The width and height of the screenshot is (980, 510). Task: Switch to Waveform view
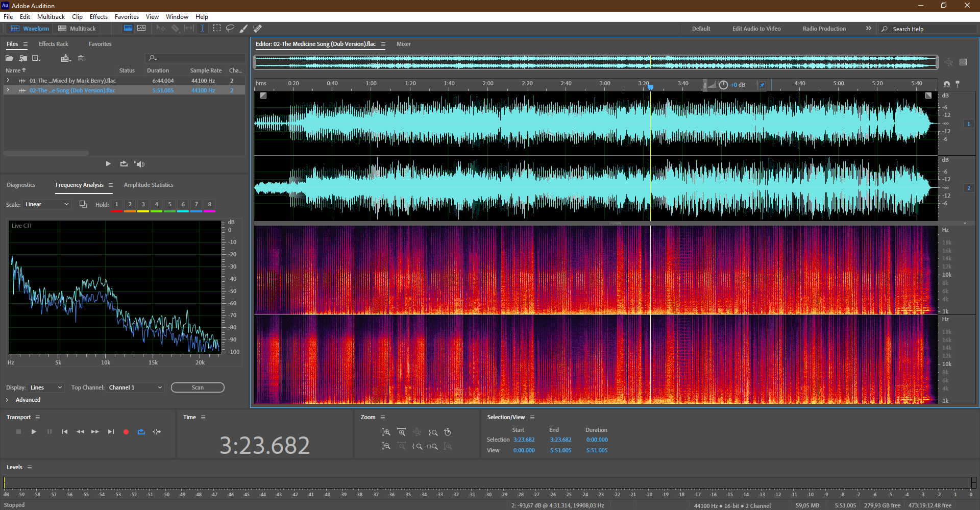click(x=31, y=29)
